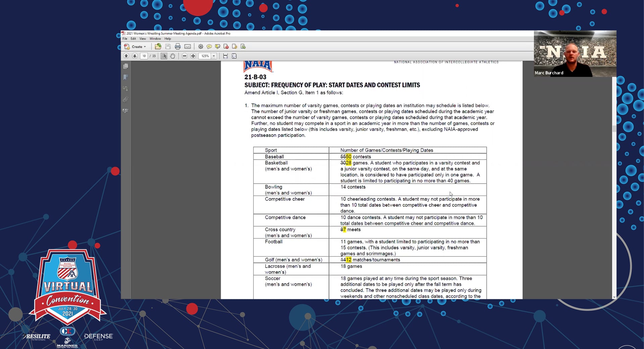Go to previous page with up arrow
This screenshot has height=349, width=644.
[x=126, y=56]
